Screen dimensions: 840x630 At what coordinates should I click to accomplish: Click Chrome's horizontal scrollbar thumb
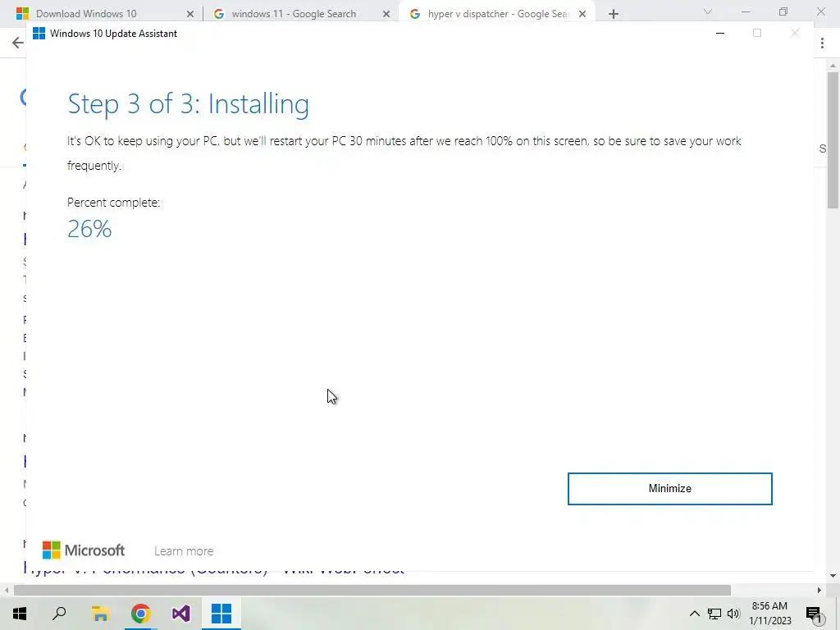[x=372, y=590]
